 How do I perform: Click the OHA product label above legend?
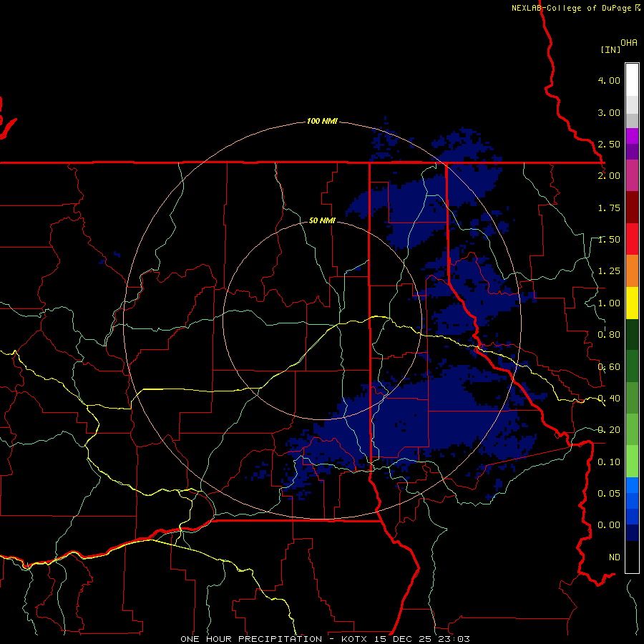[x=629, y=43]
